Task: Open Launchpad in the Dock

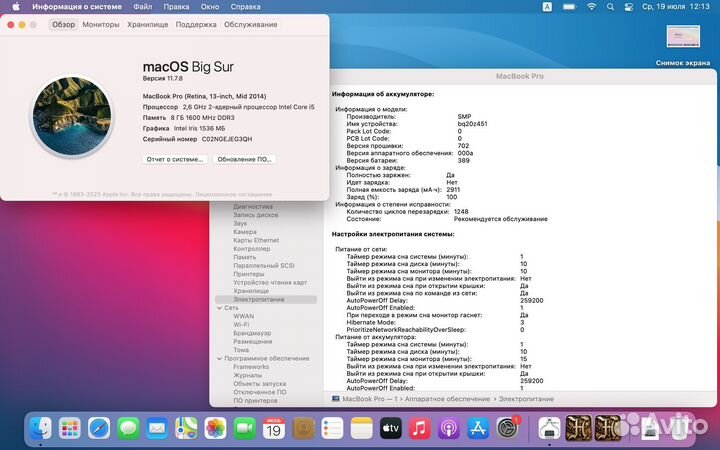Action: [70, 428]
